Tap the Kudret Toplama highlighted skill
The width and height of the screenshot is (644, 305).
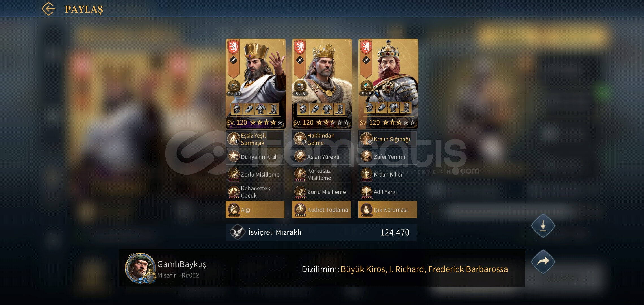tap(321, 210)
